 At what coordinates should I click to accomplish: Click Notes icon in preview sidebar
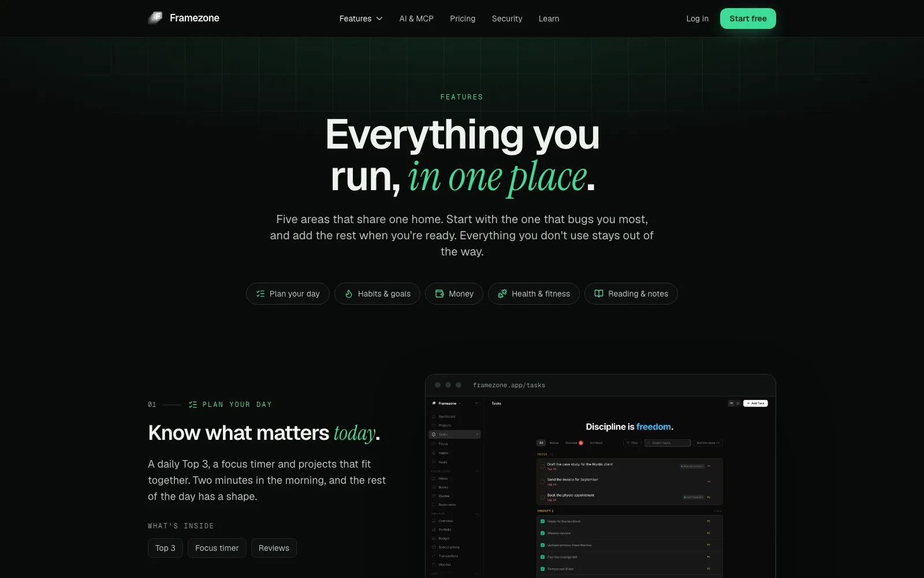coord(434,479)
